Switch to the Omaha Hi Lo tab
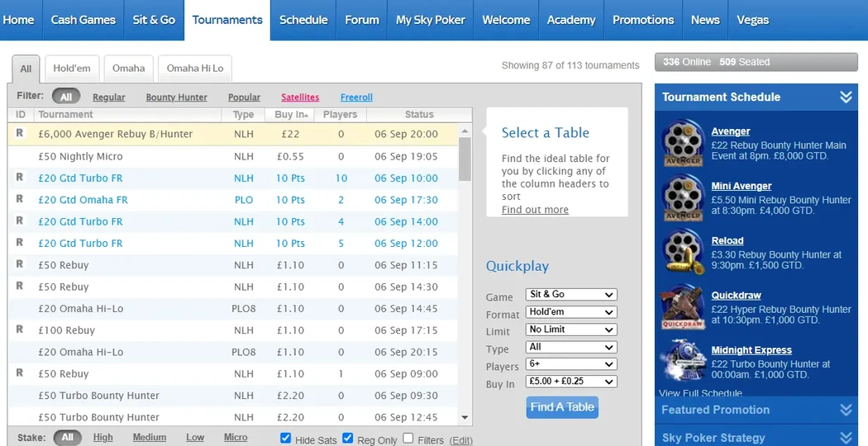The width and height of the screenshot is (868, 446). coord(195,69)
